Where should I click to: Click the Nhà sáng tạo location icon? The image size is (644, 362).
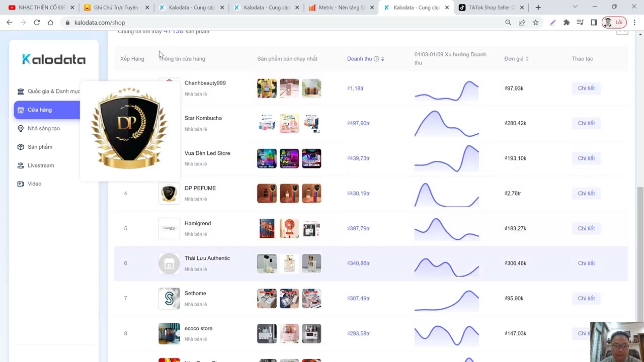coord(21,128)
